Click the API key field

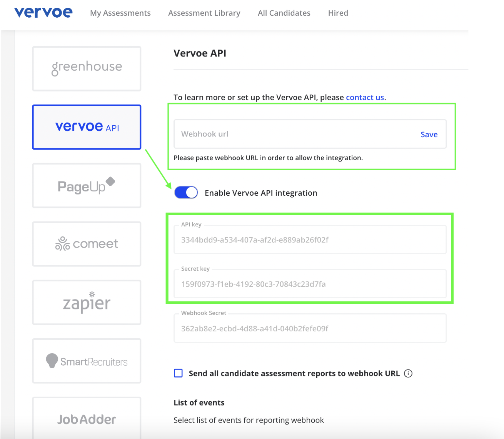click(310, 239)
